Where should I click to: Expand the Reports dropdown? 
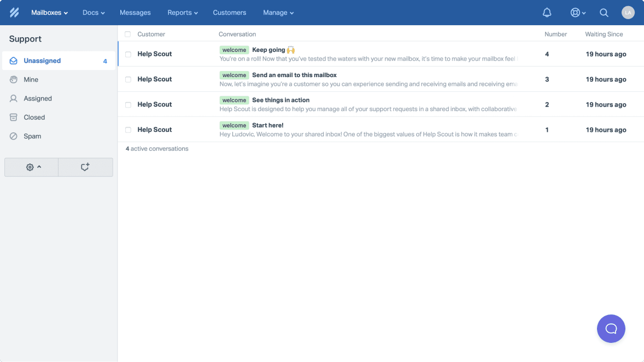tap(183, 13)
